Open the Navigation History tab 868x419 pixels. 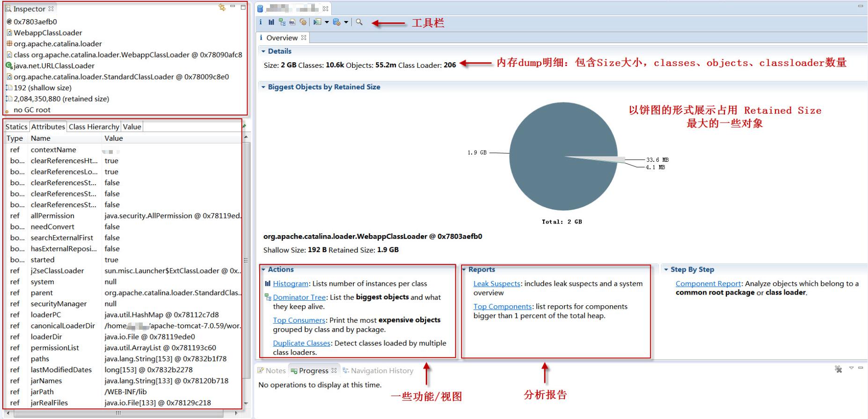378,370
